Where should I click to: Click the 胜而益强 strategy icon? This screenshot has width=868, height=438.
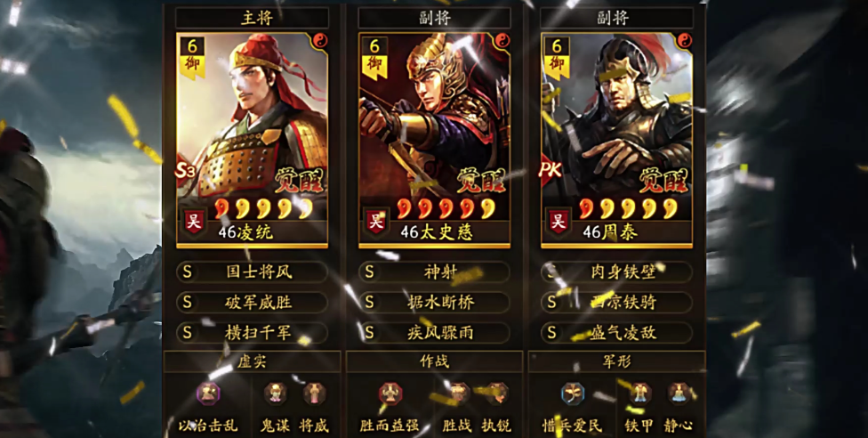click(x=390, y=393)
